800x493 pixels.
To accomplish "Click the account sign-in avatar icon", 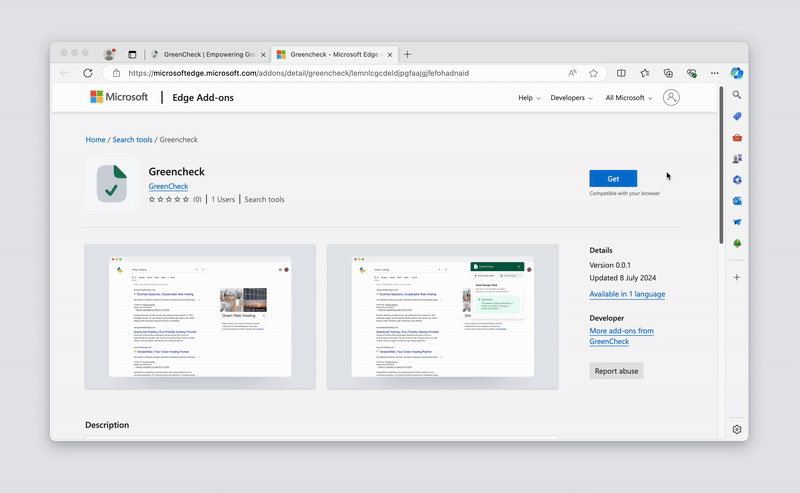I will (x=671, y=97).
